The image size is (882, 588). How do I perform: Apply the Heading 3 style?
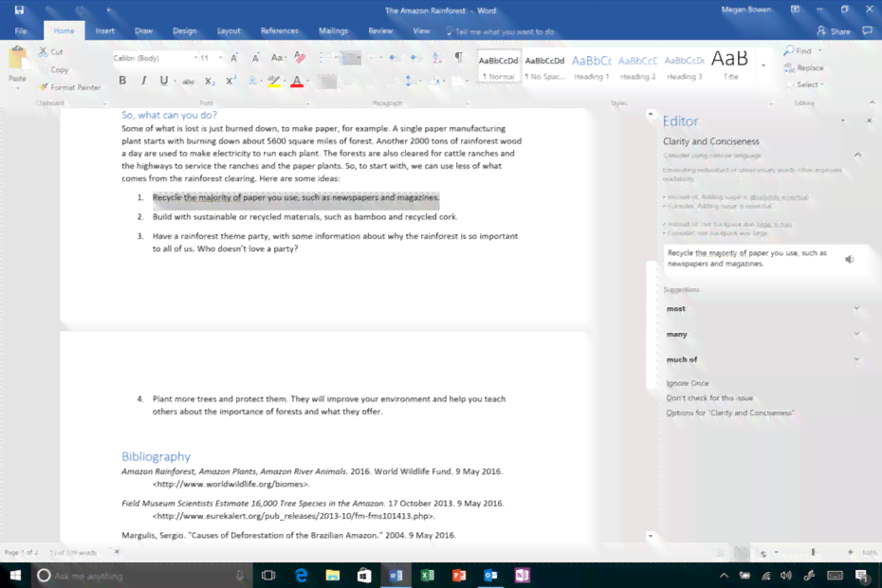click(684, 67)
